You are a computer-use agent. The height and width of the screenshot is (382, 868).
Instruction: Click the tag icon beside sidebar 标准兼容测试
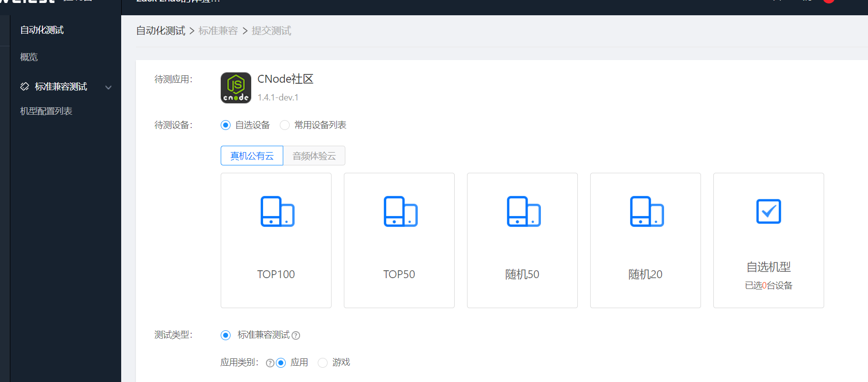click(25, 87)
